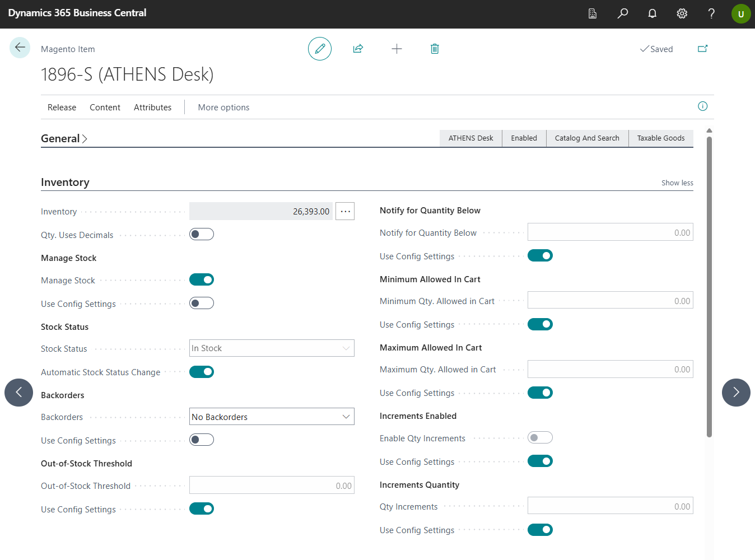Turn off the Manage Stock toggle
The image size is (755, 560).
click(202, 279)
